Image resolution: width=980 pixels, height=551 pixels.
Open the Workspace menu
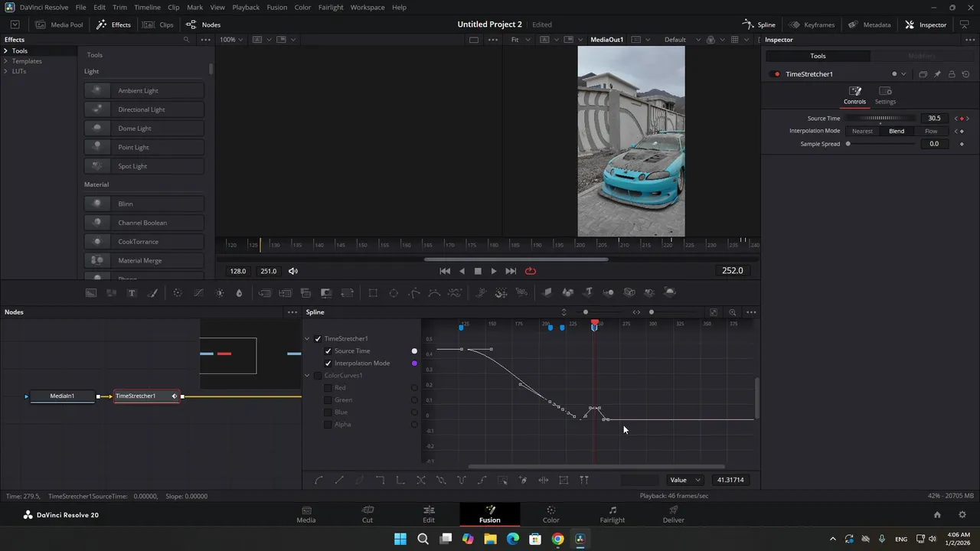367,7
